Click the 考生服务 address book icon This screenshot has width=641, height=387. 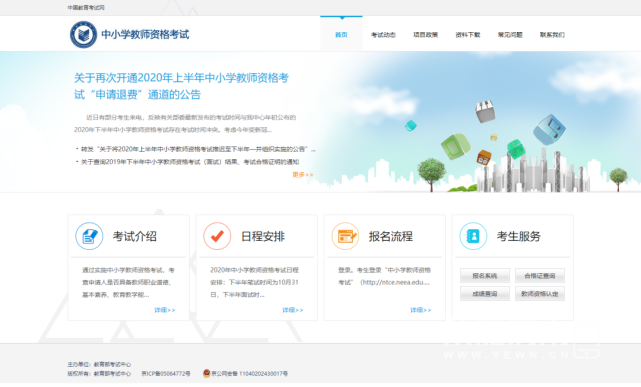tap(473, 236)
